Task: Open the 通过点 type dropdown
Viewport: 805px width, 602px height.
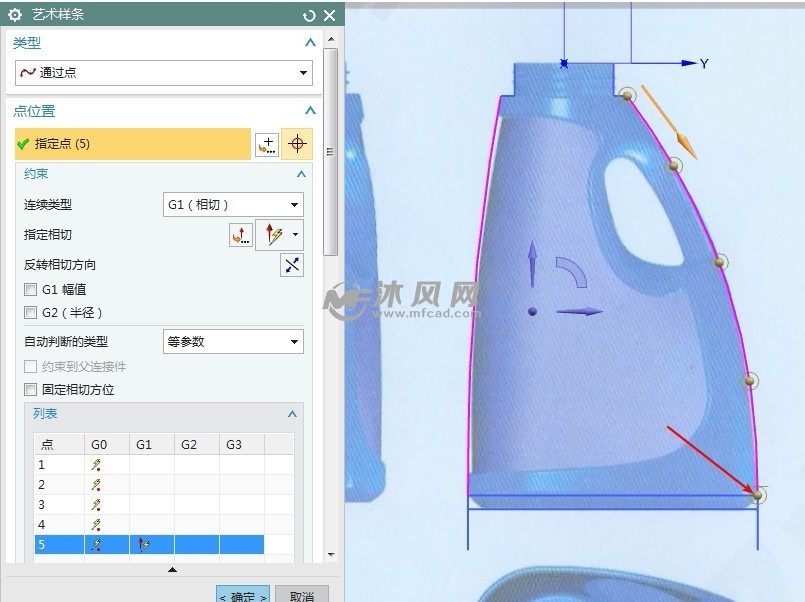Action: [x=164, y=73]
